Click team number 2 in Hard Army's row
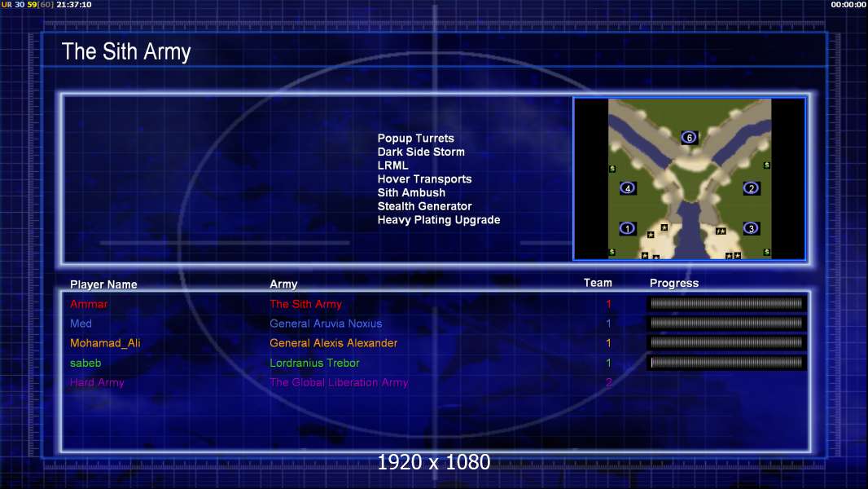The height and width of the screenshot is (489, 868). 608,383
